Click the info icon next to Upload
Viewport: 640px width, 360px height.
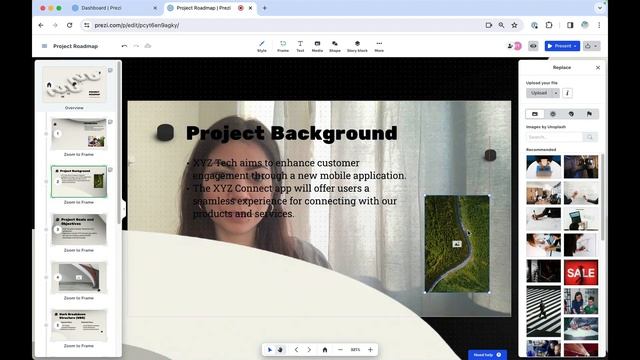pos(567,93)
